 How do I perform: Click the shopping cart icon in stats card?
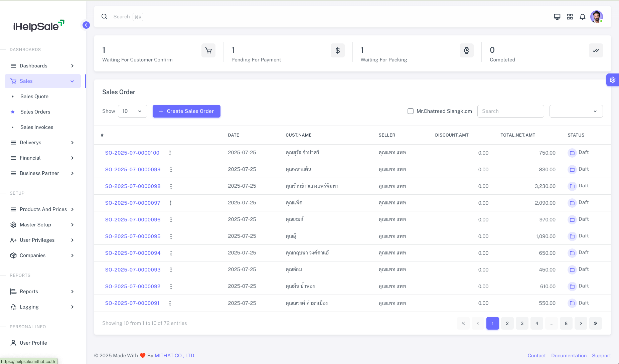[208, 50]
